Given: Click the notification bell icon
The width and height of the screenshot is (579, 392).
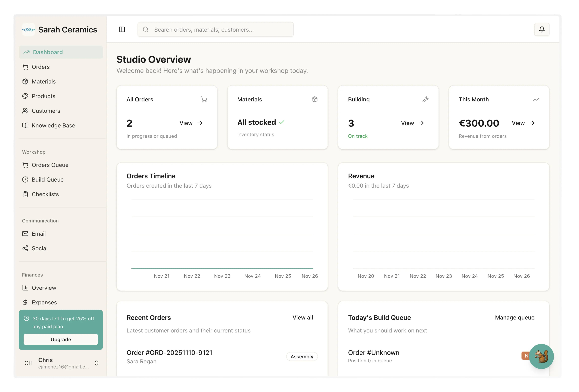Looking at the screenshot, I should point(542,29).
